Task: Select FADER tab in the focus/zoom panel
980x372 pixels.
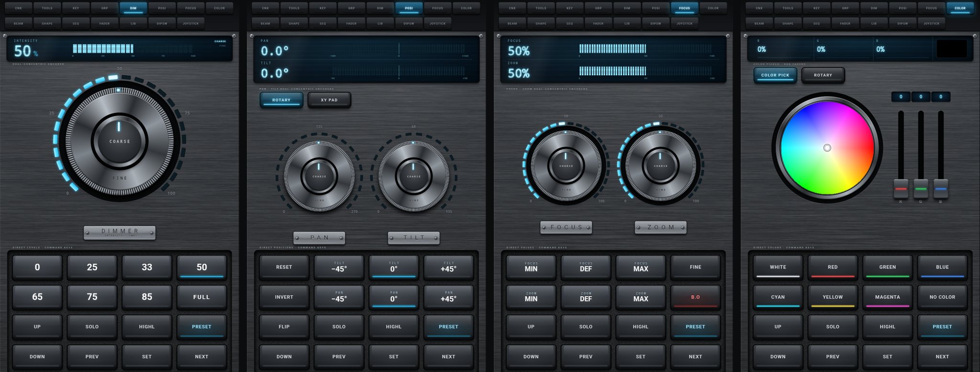Action: tap(598, 23)
